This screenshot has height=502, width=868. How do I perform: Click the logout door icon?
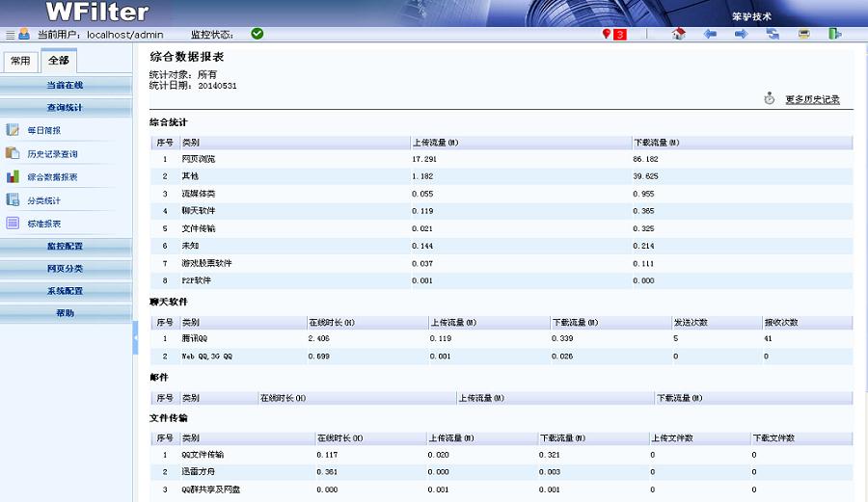[x=834, y=34]
